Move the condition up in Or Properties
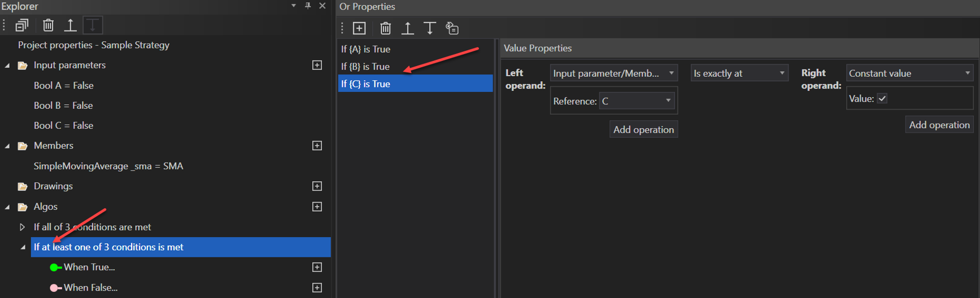This screenshot has width=980, height=298. pos(407,28)
